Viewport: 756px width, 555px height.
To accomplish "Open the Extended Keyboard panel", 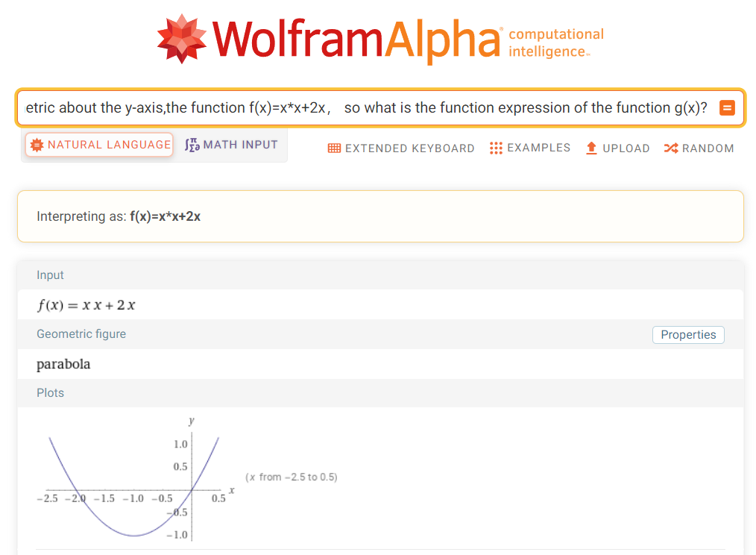I will (401, 148).
